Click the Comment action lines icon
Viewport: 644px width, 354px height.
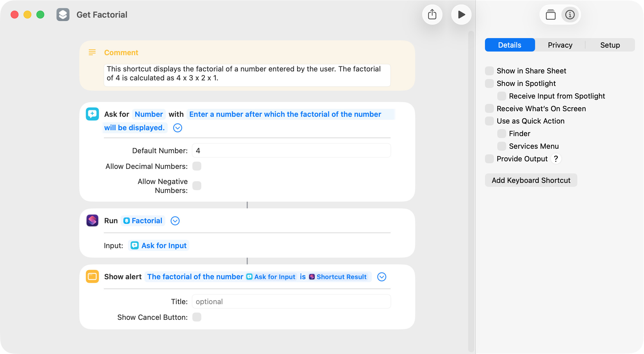92,52
